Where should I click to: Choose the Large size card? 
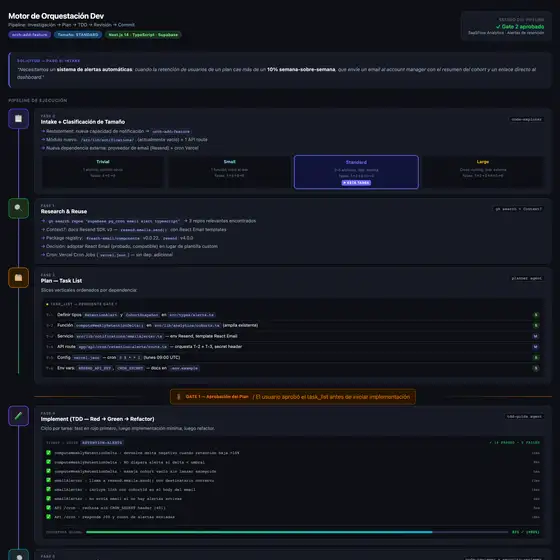pyautogui.click(x=483, y=172)
